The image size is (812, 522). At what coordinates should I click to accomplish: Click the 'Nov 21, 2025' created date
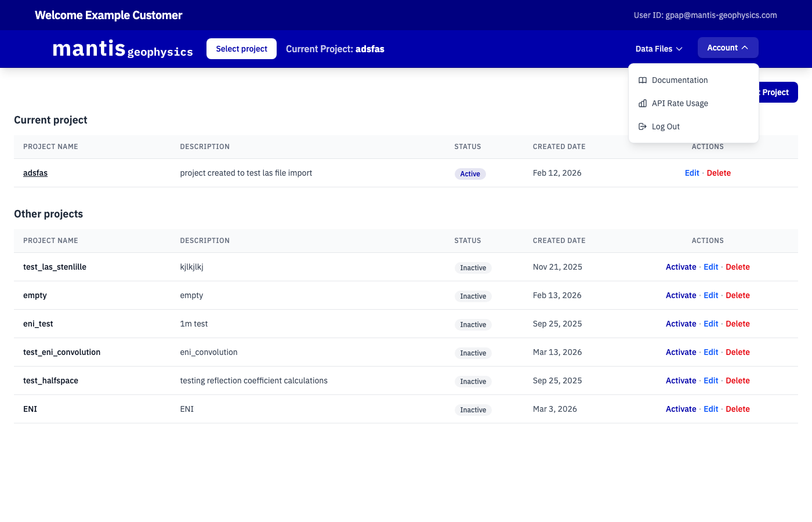[x=557, y=267]
